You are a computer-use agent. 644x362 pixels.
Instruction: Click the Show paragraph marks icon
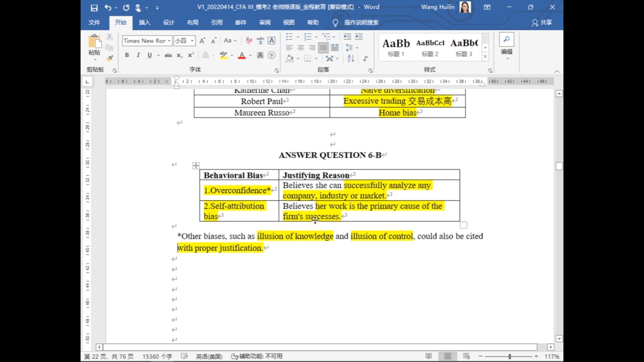click(365, 58)
